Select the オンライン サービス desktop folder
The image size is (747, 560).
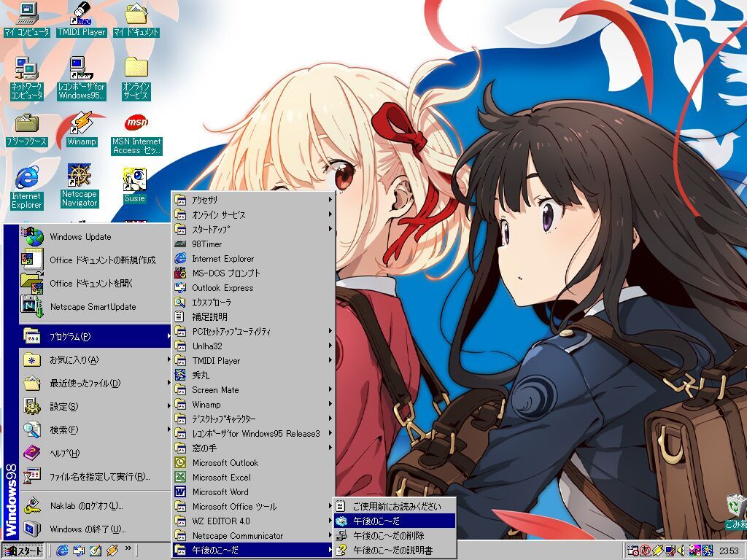(x=136, y=79)
